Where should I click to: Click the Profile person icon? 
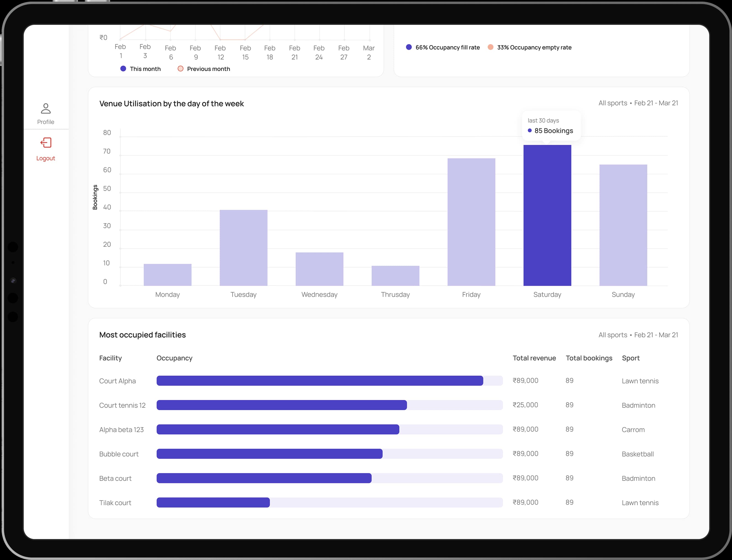pos(46,108)
